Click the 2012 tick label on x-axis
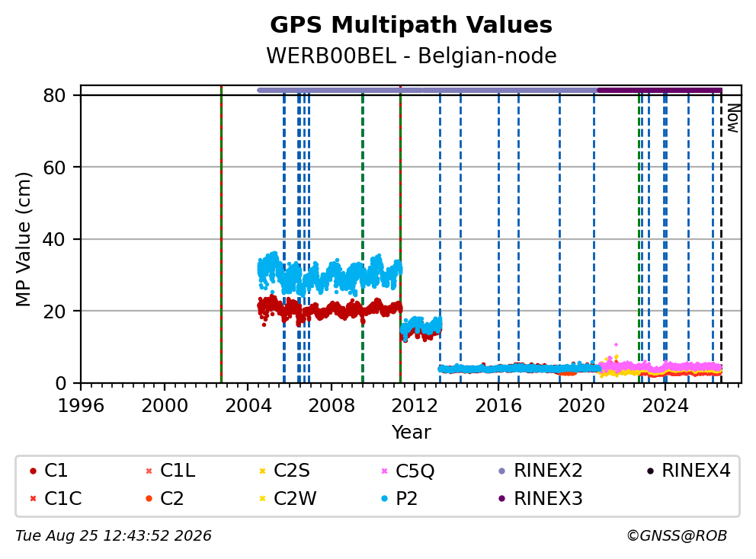Screen dimensions: 756x559 click(415, 406)
